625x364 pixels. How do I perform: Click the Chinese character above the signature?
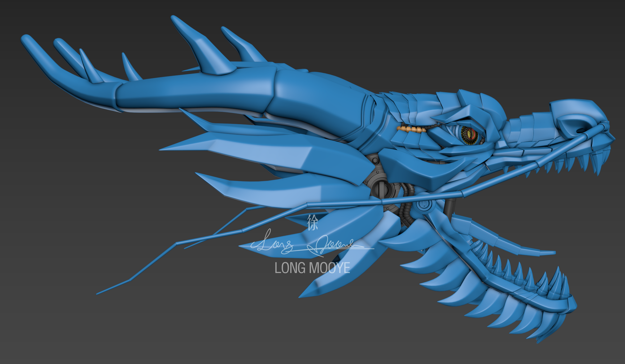coord(312,223)
